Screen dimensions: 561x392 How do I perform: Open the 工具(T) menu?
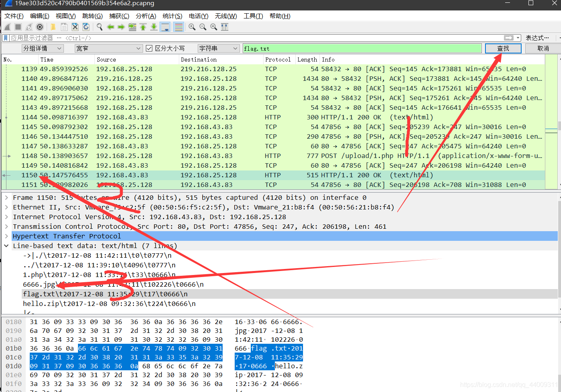[253, 16]
